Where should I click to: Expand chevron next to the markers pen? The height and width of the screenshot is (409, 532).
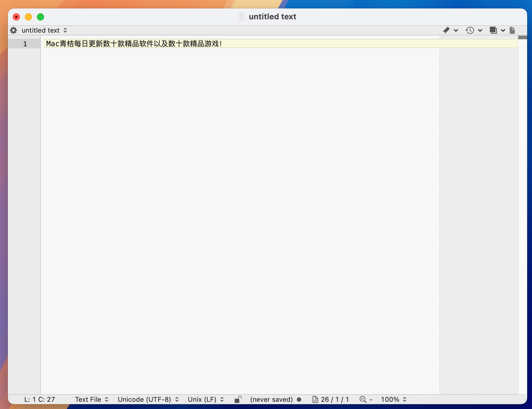point(456,30)
